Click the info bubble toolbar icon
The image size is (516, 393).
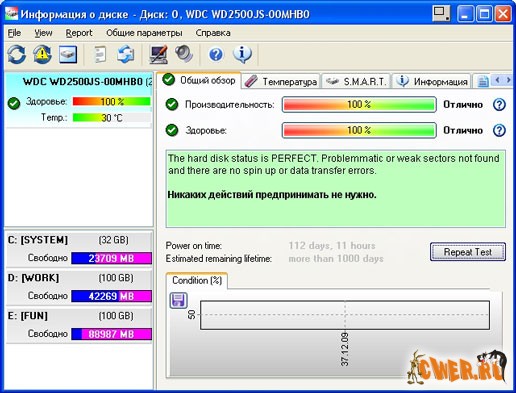pyautogui.click(x=242, y=54)
